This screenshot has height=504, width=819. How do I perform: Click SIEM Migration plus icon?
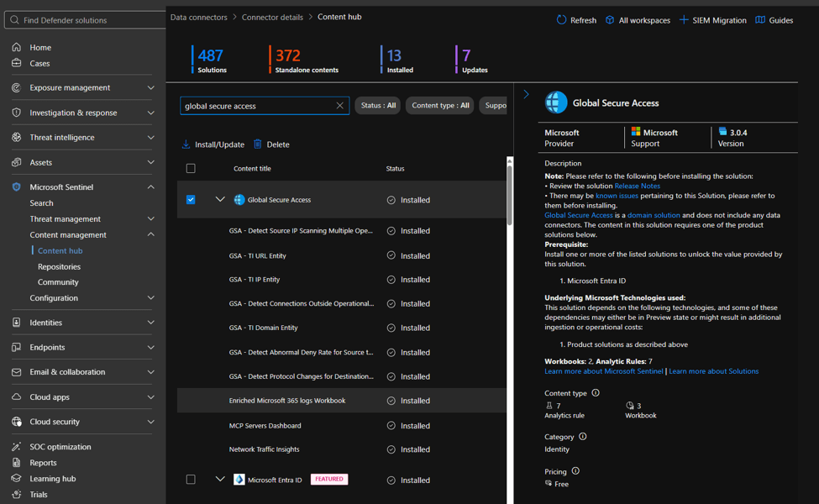684,20
